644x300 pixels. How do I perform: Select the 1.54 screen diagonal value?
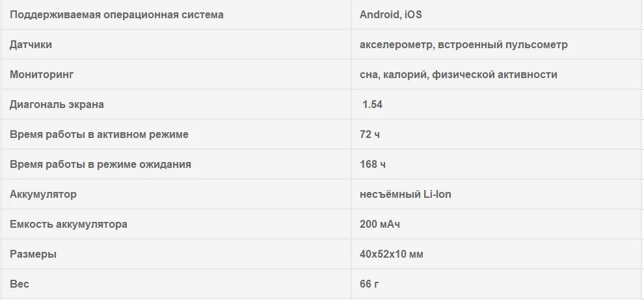tap(373, 104)
